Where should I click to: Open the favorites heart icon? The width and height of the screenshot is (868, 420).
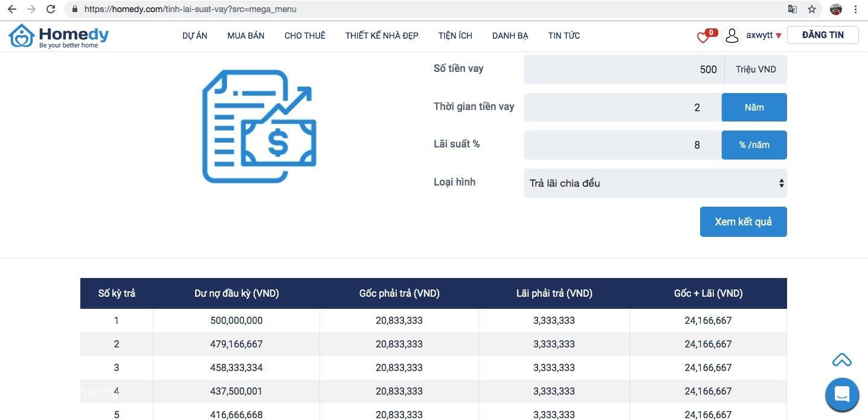click(703, 37)
